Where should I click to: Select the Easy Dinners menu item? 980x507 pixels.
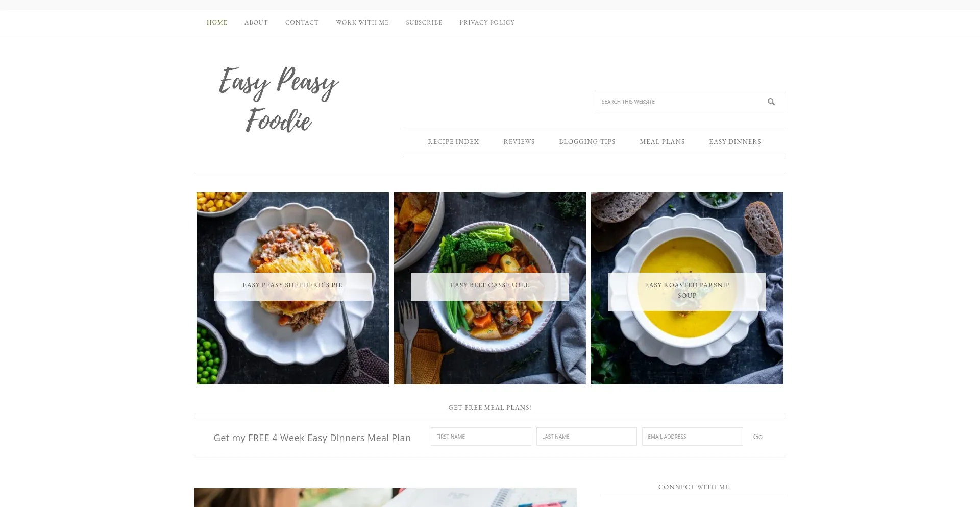click(x=735, y=142)
